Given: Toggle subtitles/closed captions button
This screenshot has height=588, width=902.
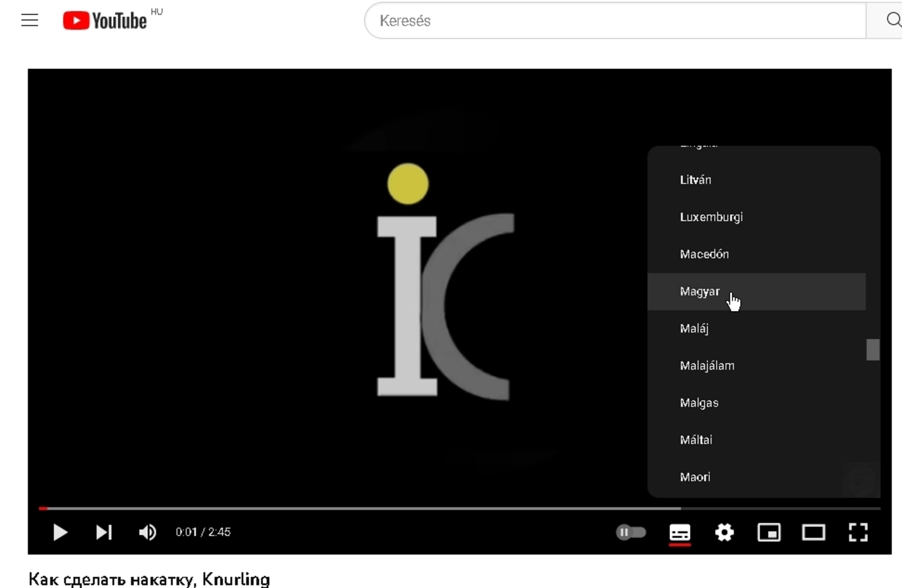Looking at the screenshot, I should point(679,532).
